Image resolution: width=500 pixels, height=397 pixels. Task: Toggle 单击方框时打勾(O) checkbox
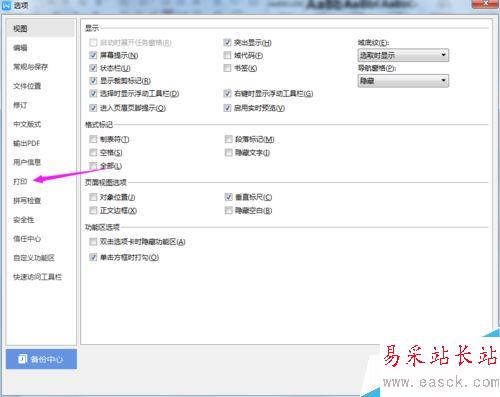(x=93, y=257)
